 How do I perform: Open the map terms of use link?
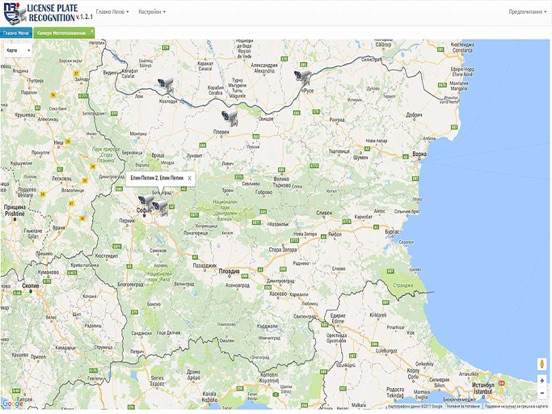(x=463, y=407)
